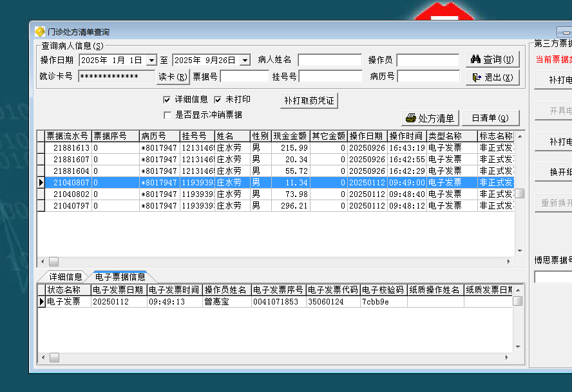
Task: Click amount cell 296.21
Action: click(x=291, y=206)
